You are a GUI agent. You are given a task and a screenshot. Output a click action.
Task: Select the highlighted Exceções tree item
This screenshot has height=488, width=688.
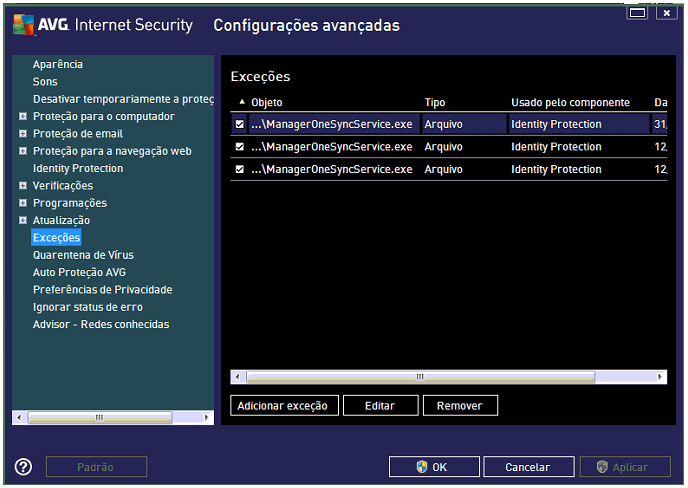tap(57, 237)
